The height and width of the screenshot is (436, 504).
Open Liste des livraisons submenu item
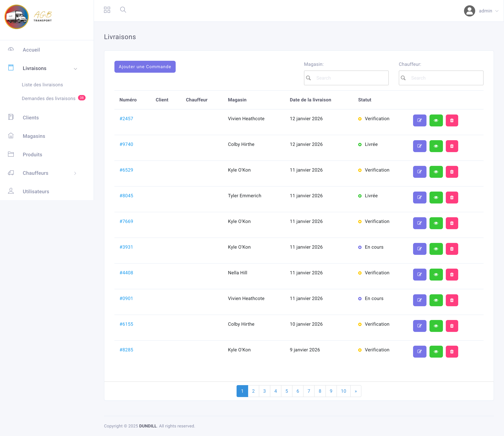pos(42,85)
